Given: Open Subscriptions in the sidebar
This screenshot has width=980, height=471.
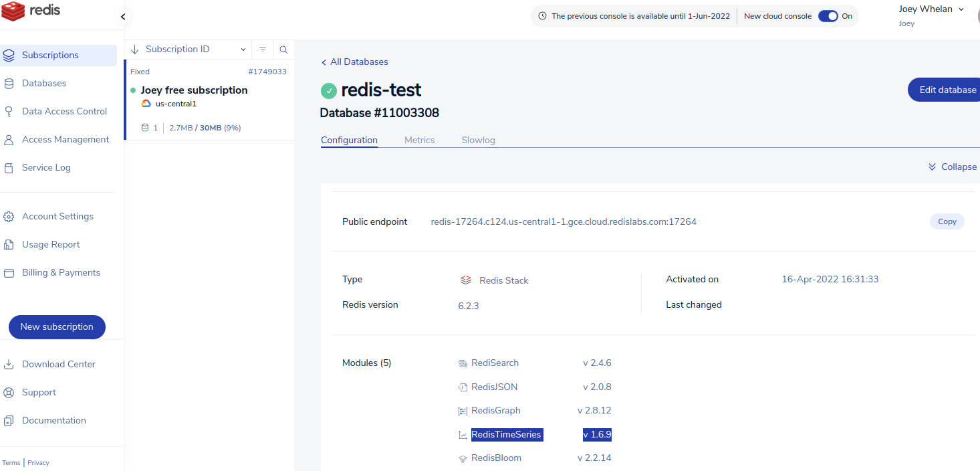Looking at the screenshot, I should pos(59,56).
